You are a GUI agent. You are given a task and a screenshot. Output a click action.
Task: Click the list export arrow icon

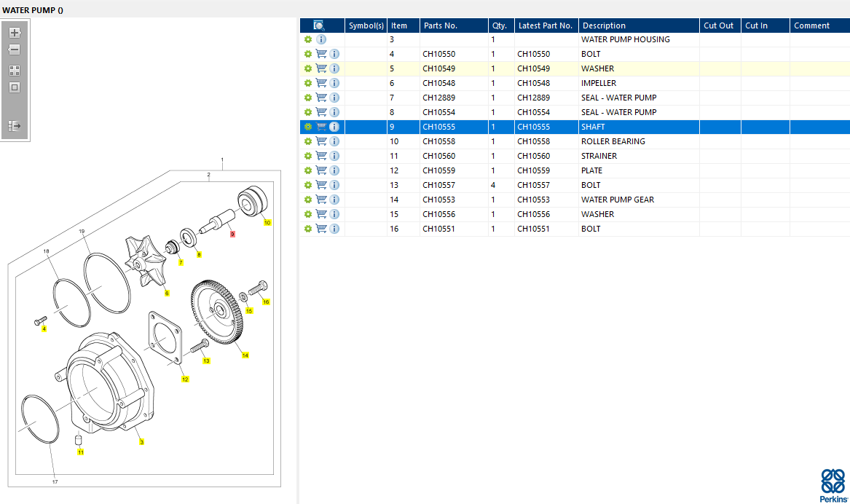click(x=15, y=126)
